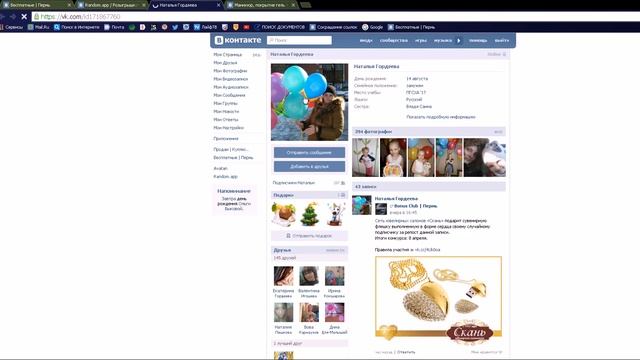Open the YouTube red bookmark icon
This screenshot has height=360, width=640.
pos(247,27)
